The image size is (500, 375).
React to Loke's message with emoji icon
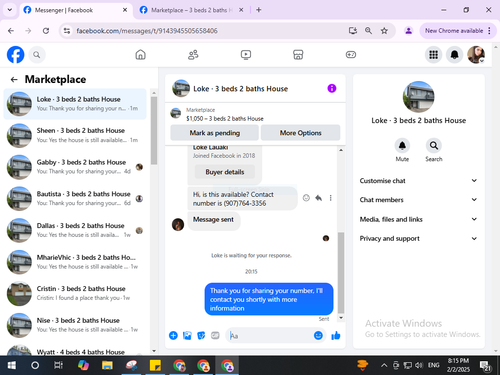point(306,198)
